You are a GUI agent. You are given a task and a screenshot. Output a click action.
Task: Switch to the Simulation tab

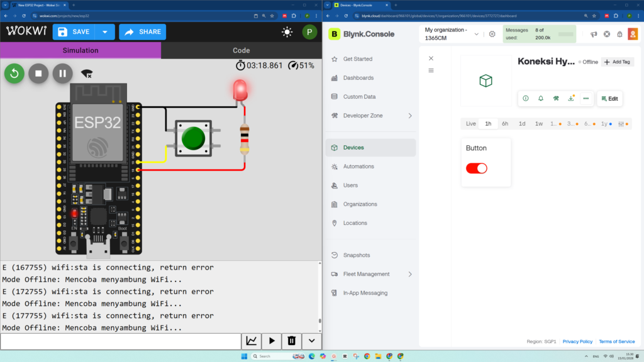(80, 50)
